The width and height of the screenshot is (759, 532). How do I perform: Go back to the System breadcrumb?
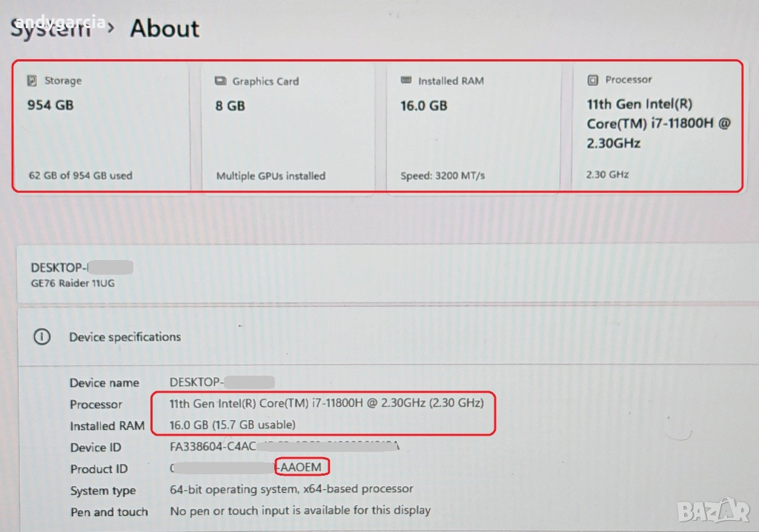pos(50,29)
